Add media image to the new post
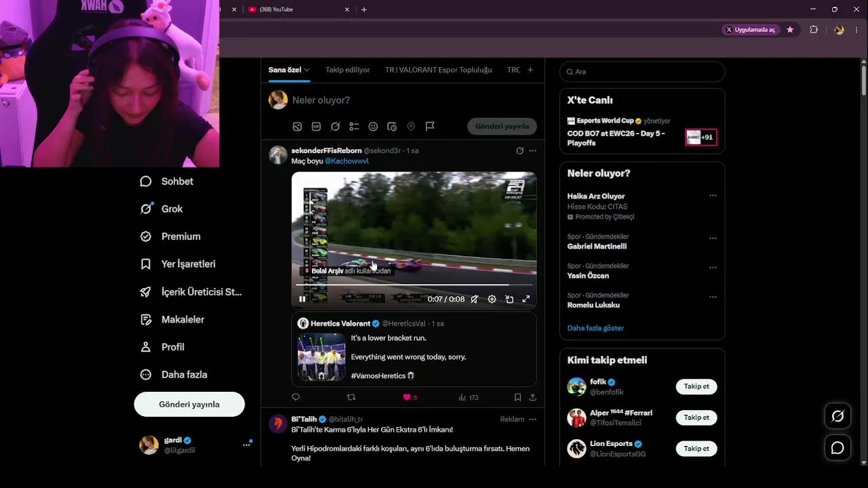 (297, 127)
